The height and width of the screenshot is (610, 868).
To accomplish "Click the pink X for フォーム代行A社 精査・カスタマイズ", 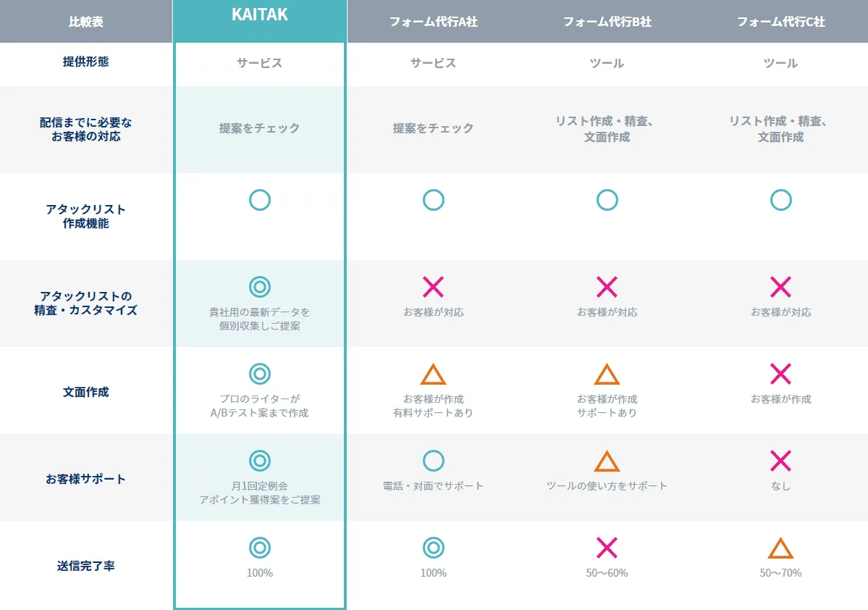I will point(433,287).
